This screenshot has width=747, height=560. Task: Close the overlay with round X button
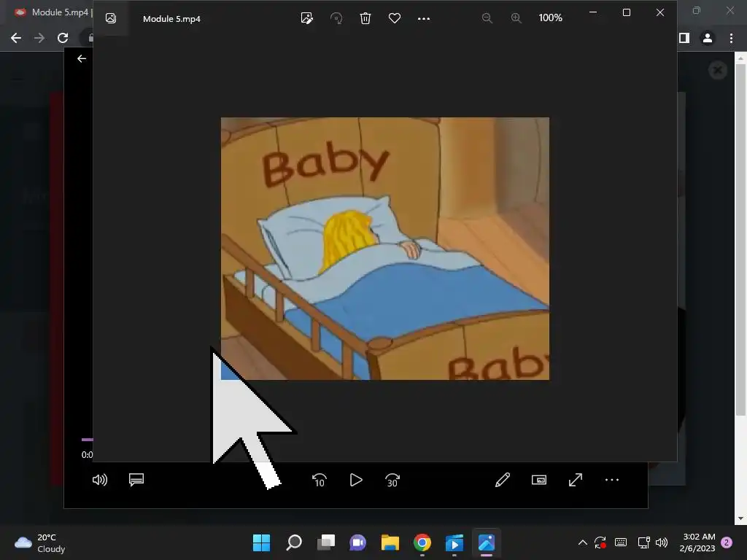(x=718, y=71)
